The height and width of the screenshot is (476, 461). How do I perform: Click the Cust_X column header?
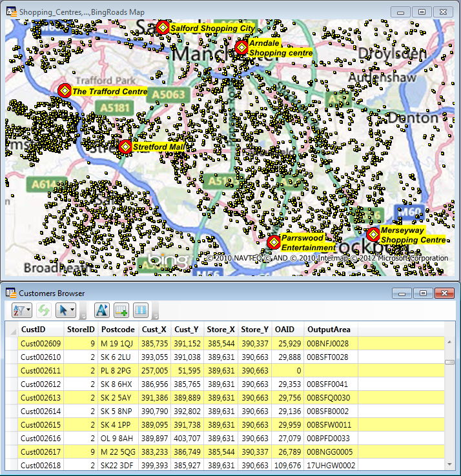coord(154,330)
